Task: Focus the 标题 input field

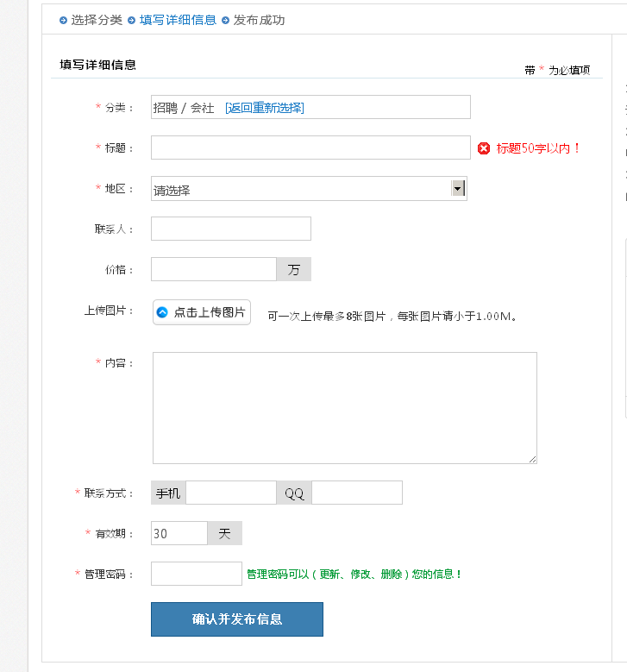Action: (310, 148)
